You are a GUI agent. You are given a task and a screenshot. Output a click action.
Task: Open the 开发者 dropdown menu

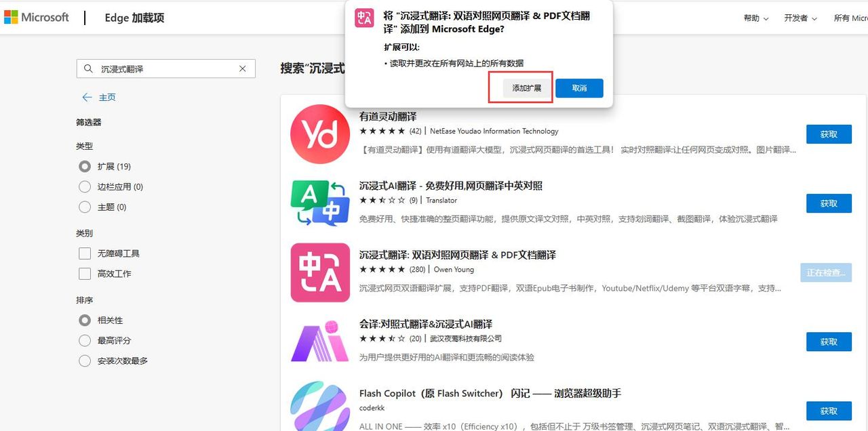pos(800,18)
